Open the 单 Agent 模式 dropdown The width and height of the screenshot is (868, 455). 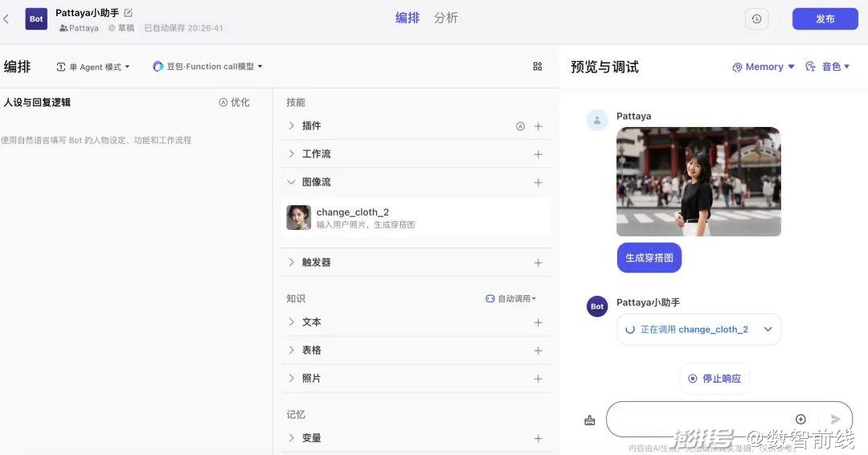pyautogui.click(x=93, y=67)
